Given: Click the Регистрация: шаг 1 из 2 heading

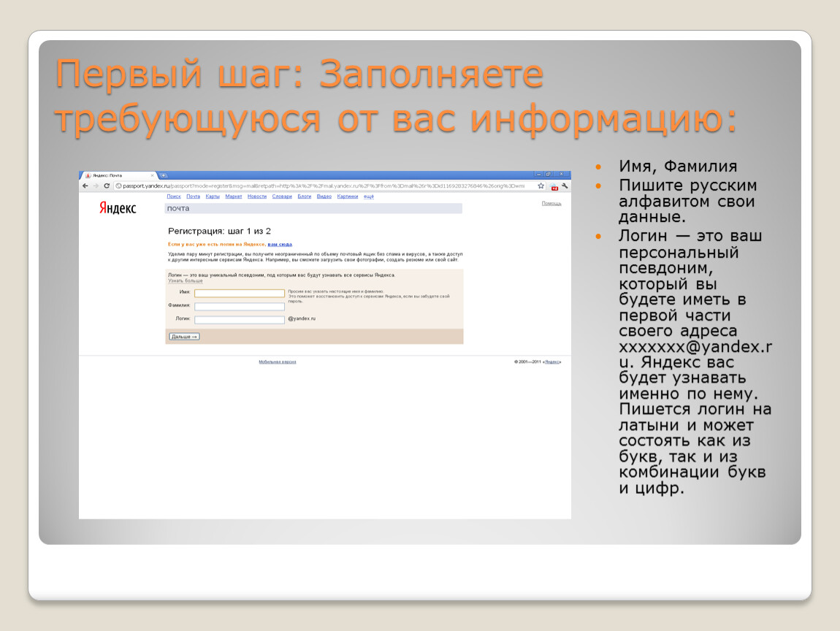Looking at the screenshot, I should click(220, 232).
